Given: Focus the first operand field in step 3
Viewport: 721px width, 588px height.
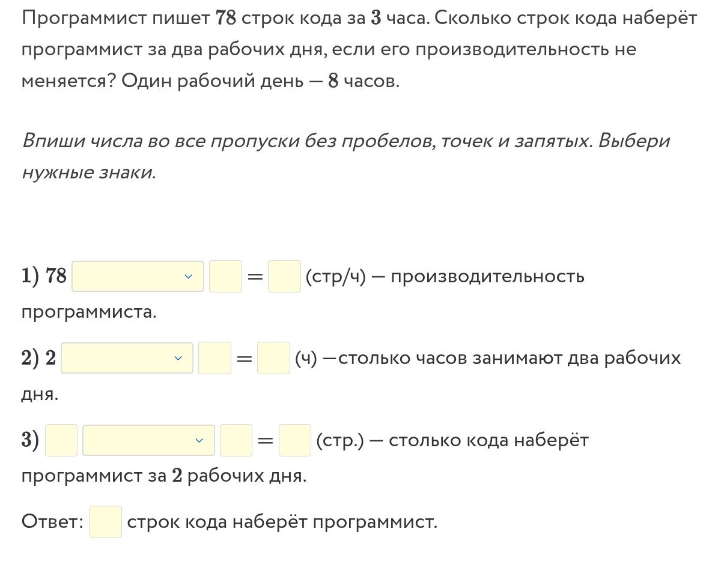Looking at the screenshot, I should pos(61,440).
